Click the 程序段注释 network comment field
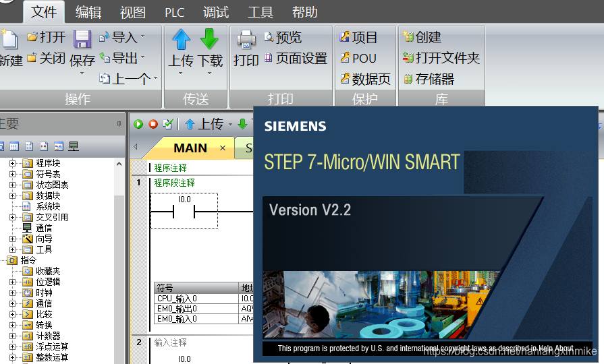This screenshot has height=364, width=604. 175,183
